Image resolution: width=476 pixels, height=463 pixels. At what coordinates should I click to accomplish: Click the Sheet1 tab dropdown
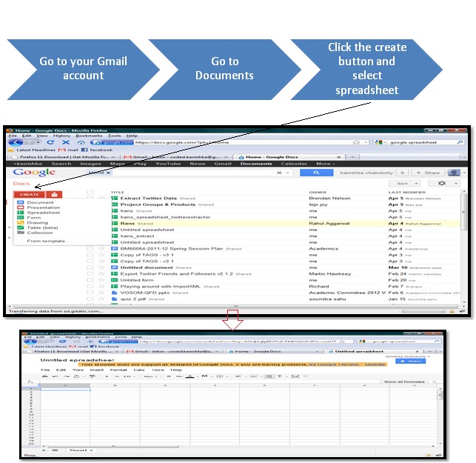pos(91,450)
